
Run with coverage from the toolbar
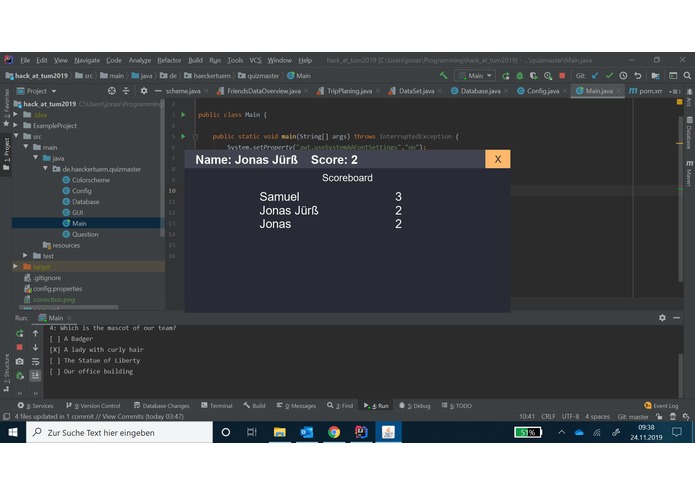tap(533, 76)
